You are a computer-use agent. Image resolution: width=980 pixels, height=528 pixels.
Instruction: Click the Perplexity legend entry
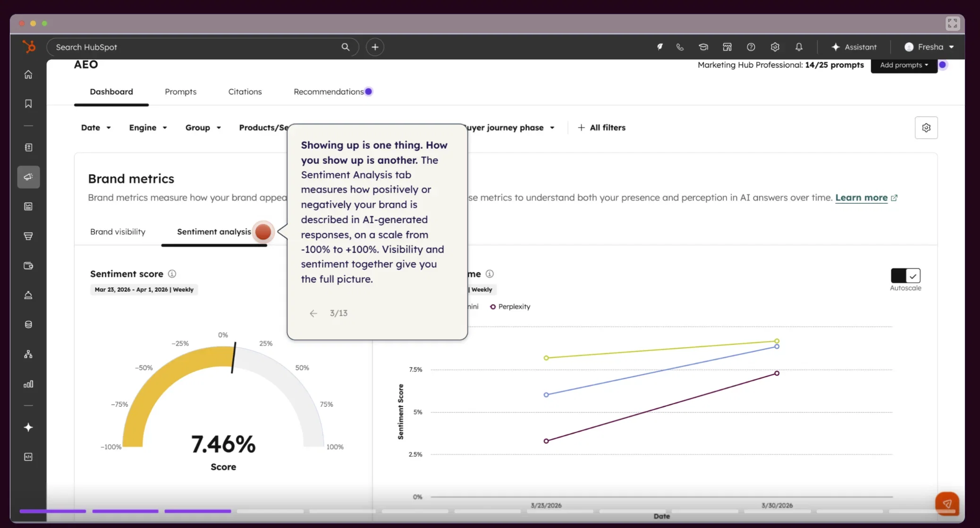point(510,307)
